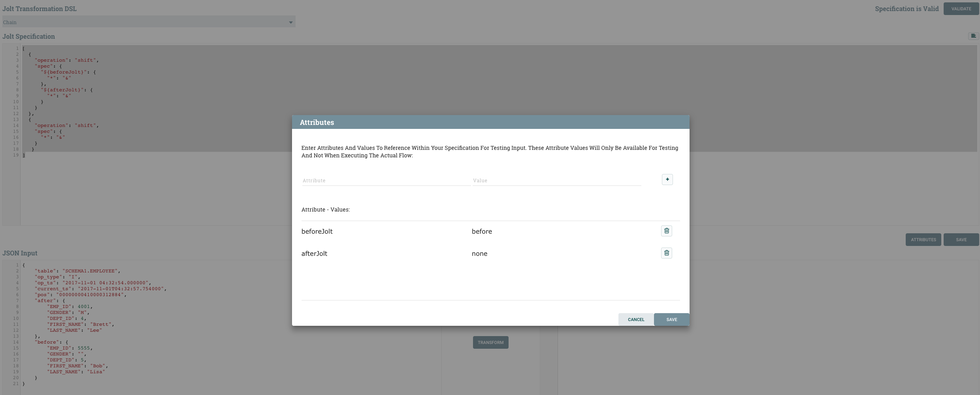Cancel the Attributes dialog
980x395 pixels.
635,319
